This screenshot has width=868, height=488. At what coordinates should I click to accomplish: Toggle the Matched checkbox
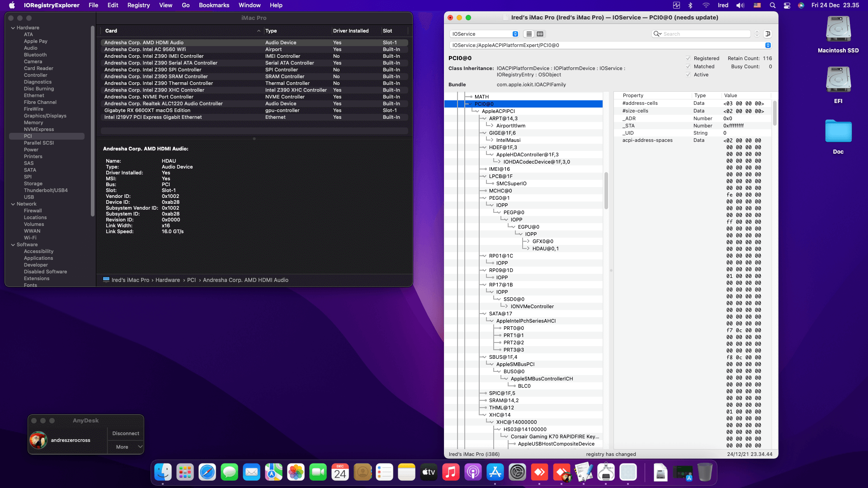(x=688, y=66)
